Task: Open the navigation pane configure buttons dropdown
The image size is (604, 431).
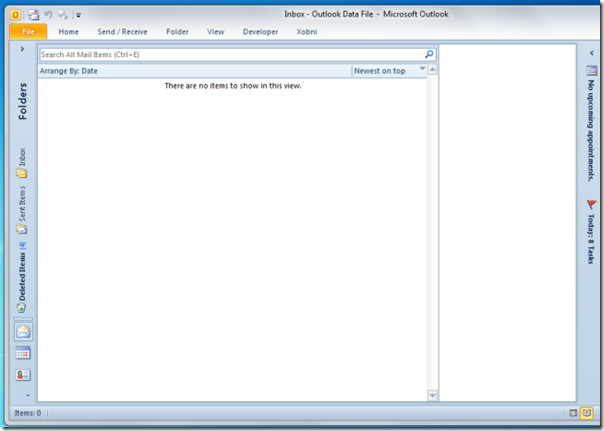Action: tap(27, 395)
